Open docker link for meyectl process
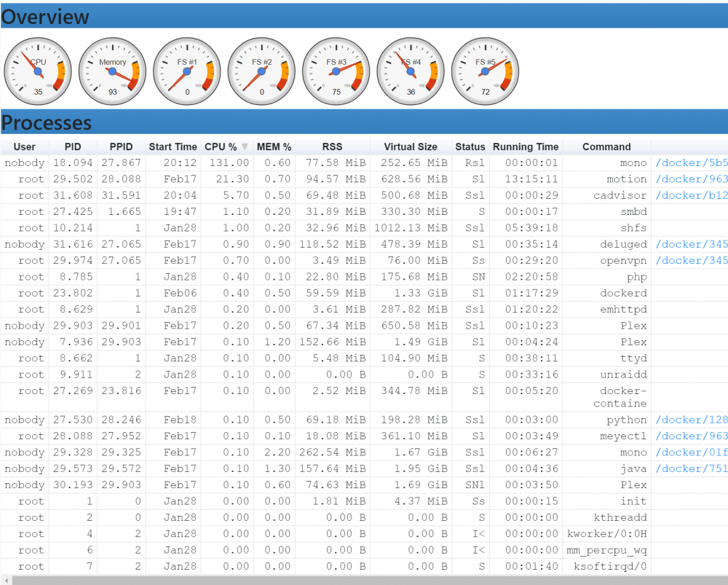The width and height of the screenshot is (728, 585). click(x=692, y=436)
